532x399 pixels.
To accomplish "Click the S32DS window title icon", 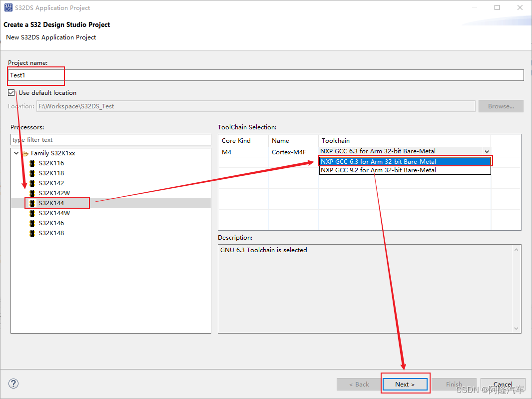I will coord(8,7).
